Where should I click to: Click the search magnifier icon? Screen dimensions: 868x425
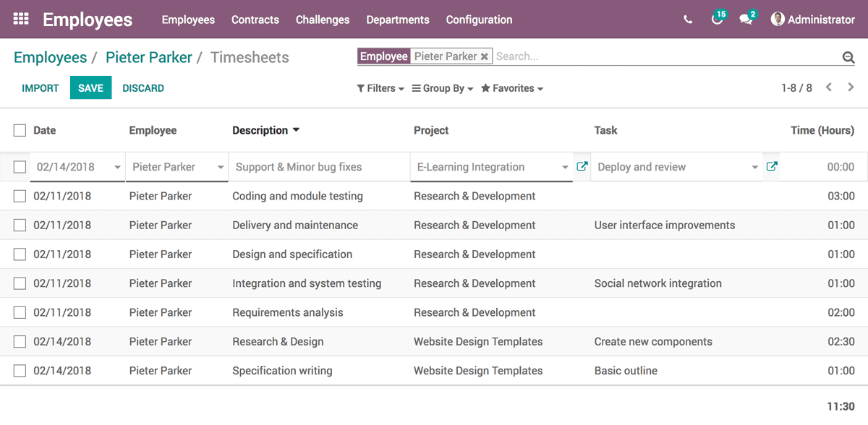[x=848, y=56]
